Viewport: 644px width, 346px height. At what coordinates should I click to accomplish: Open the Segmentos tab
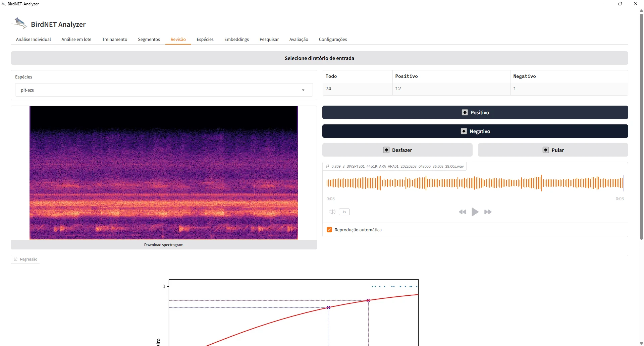click(149, 39)
